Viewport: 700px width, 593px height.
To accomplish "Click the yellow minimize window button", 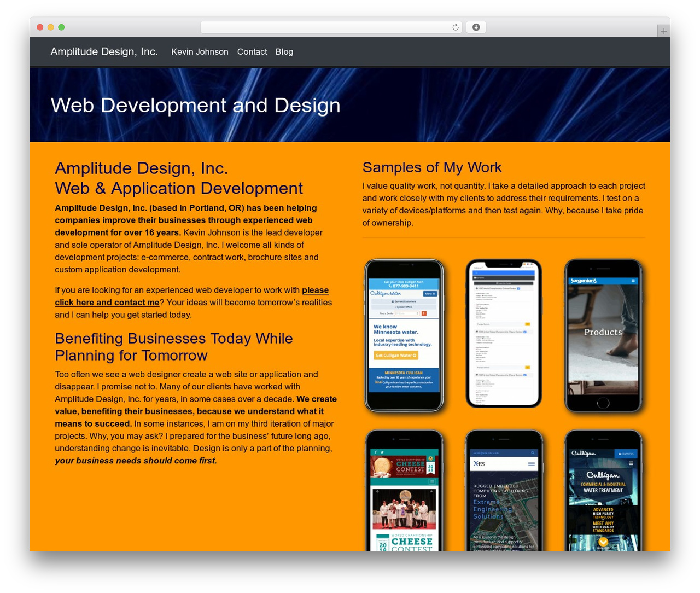I will point(50,27).
